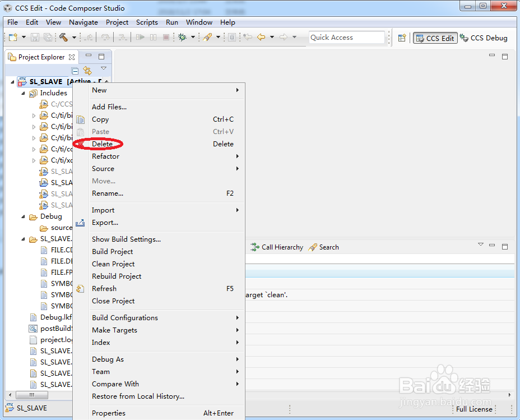Click the Save toolbar icon
Image resolution: width=520 pixels, height=420 pixels.
35,37
